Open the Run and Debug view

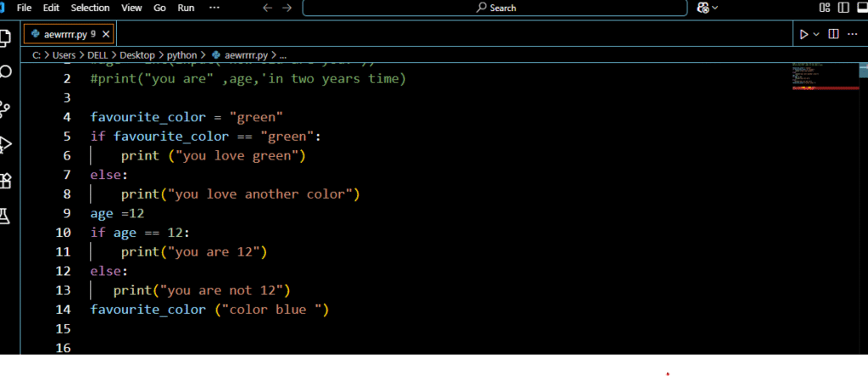[5, 144]
